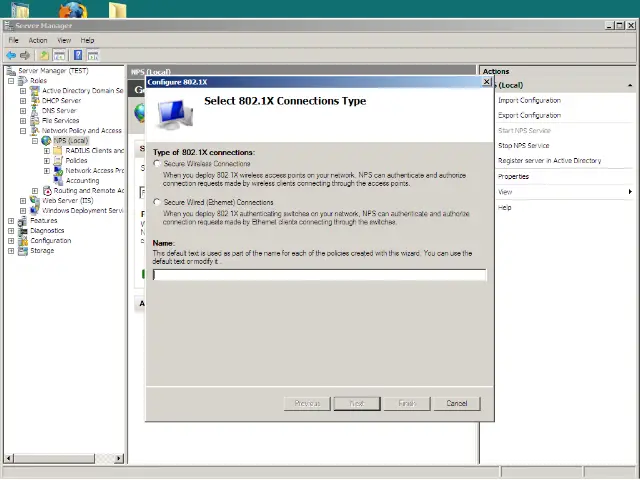The image size is (640, 480).
Task: Select DNS Server in the tree
Action: pyautogui.click(x=59, y=111)
